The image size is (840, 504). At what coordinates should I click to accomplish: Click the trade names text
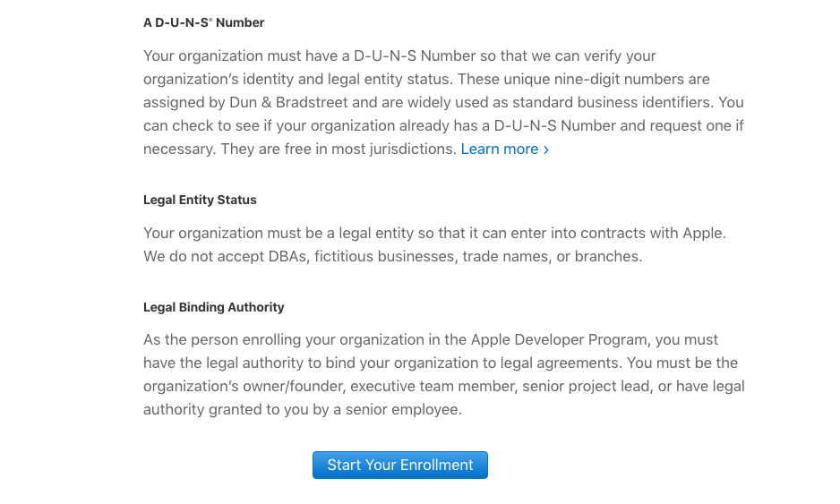coord(505,256)
